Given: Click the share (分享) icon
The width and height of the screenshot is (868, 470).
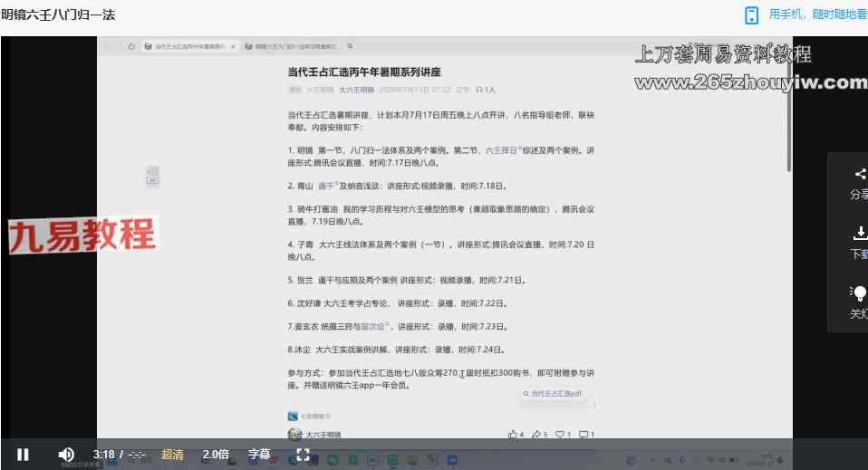Looking at the screenshot, I should 860,174.
